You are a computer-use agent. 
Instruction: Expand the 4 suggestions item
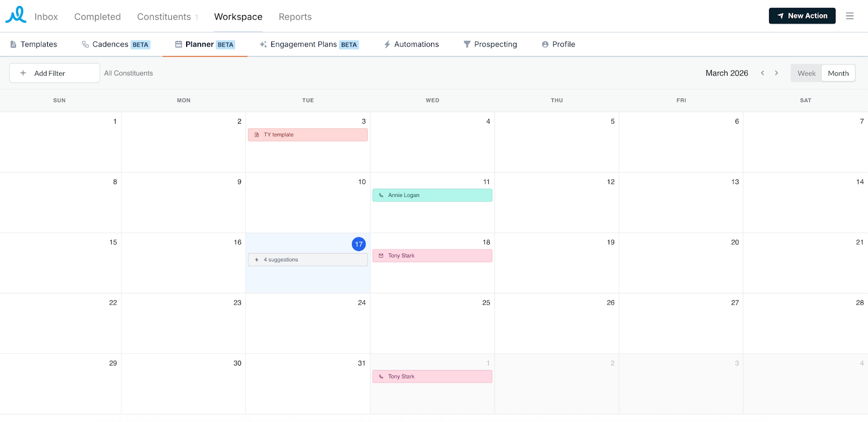[308, 260]
